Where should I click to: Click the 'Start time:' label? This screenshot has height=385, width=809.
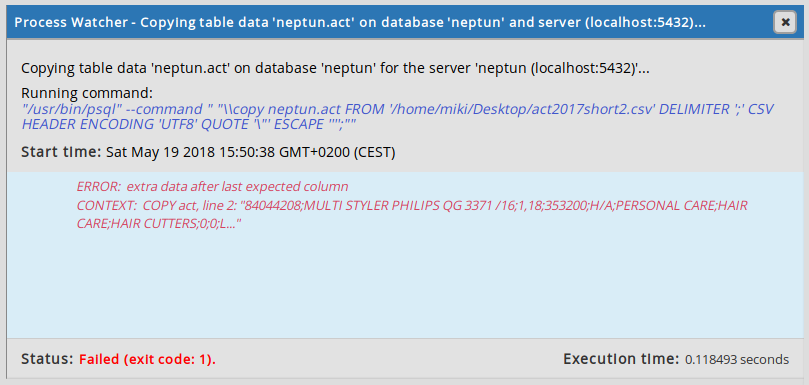point(61,153)
